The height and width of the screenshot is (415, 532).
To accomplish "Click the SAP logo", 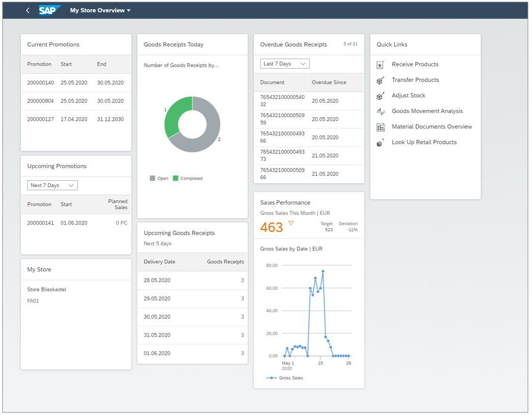I will pos(49,10).
